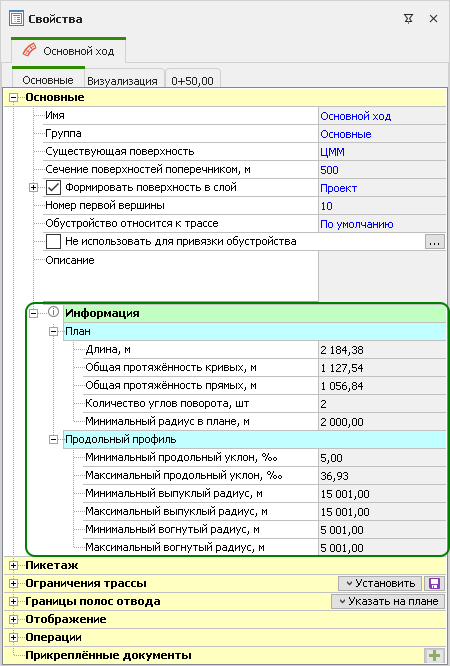Toggle Формировать поверхность в слой checkbox

click(54, 187)
